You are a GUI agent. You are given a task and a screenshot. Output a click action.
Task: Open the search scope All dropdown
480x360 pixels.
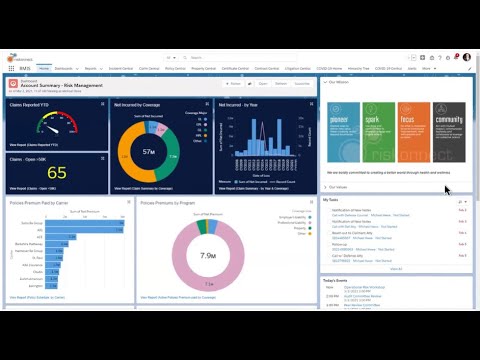click(171, 58)
